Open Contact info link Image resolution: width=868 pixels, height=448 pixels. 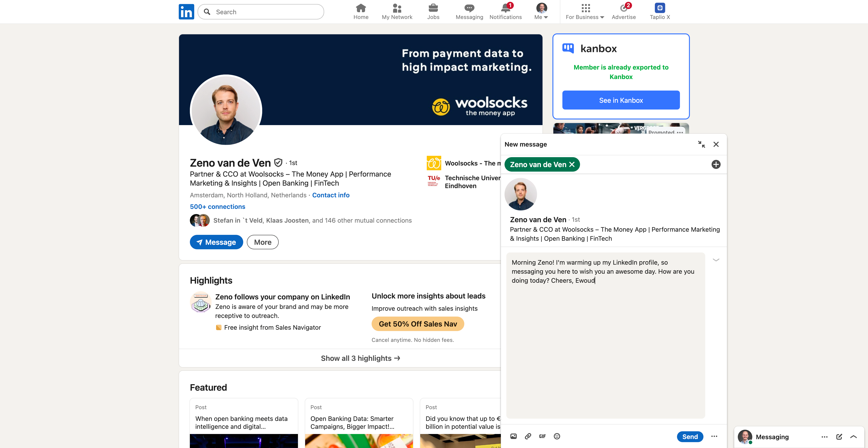(330, 195)
